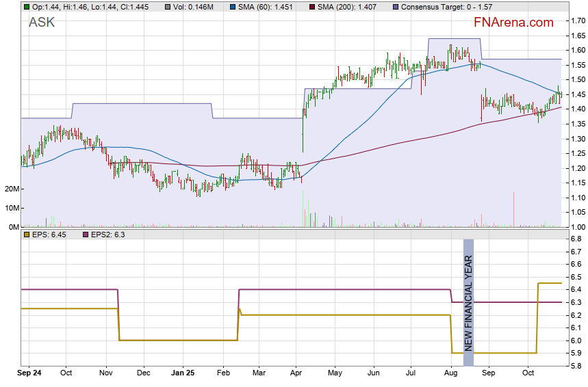Click the ASK ticker symbol label
This screenshot has width=588, height=387.
pyautogui.click(x=42, y=23)
